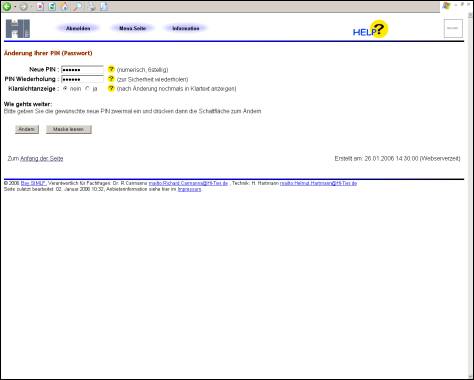Click the browser Forward arrow icon

click(23, 6)
